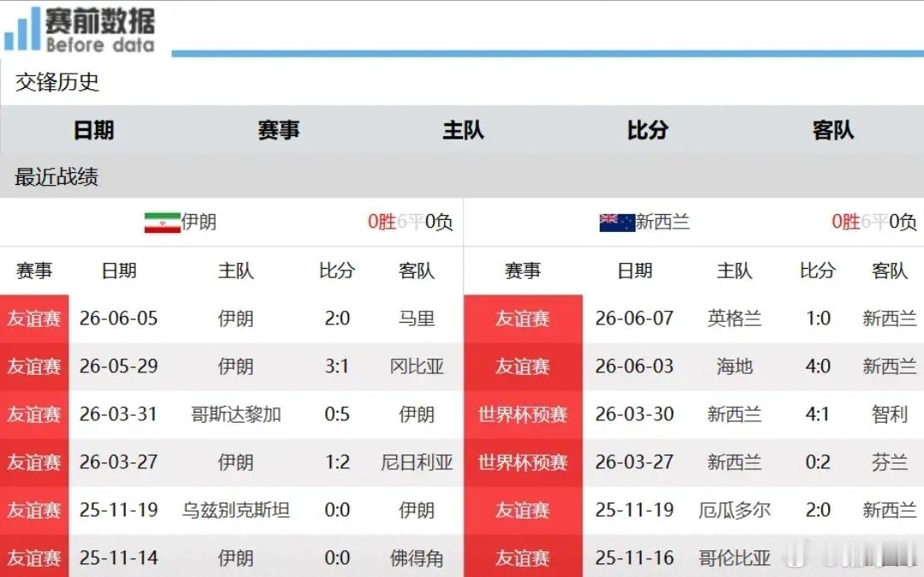This screenshot has height=577, width=924.
Task: Click the 1:2 score against 尼日利亚
Action: [x=337, y=461]
